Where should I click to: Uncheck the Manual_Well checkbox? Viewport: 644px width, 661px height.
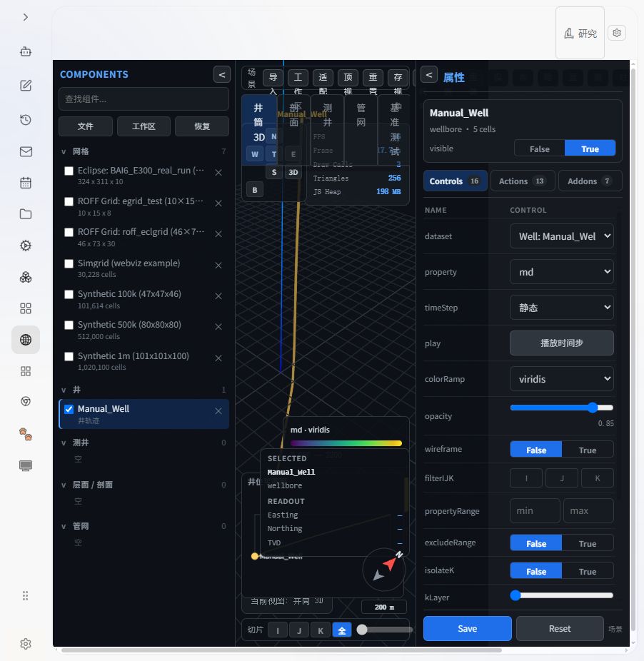pyautogui.click(x=69, y=409)
